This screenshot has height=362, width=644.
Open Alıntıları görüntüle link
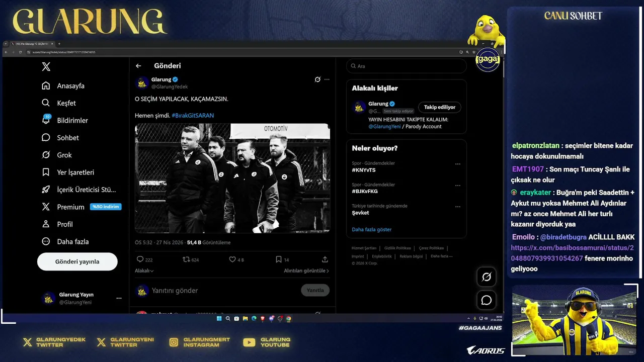(x=306, y=270)
